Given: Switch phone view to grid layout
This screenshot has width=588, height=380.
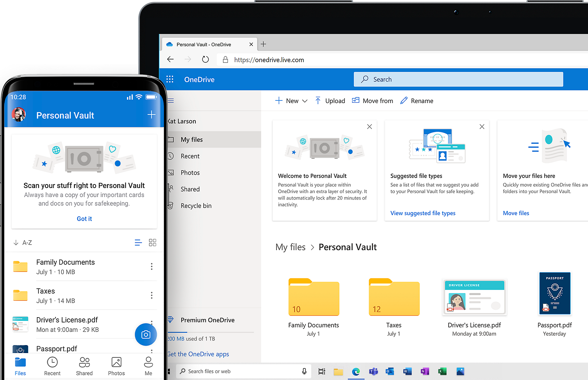Looking at the screenshot, I should click(153, 243).
